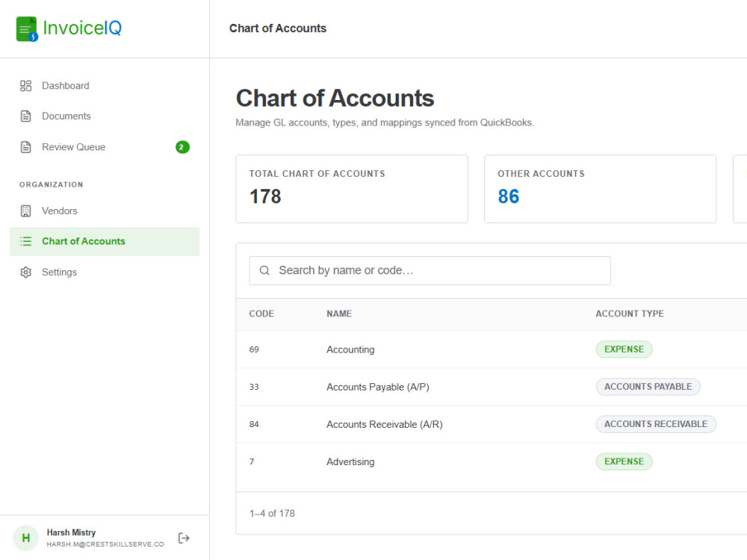Open the Review Queue badge showing 2

[x=182, y=147]
